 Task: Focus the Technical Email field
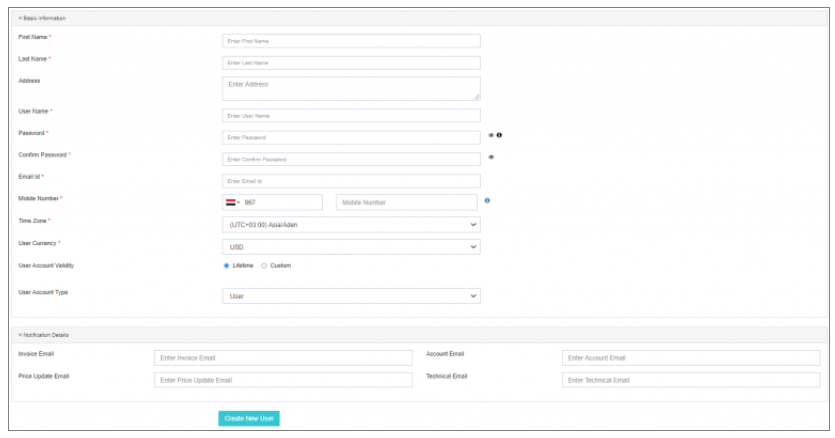pyautogui.click(x=691, y=380)
